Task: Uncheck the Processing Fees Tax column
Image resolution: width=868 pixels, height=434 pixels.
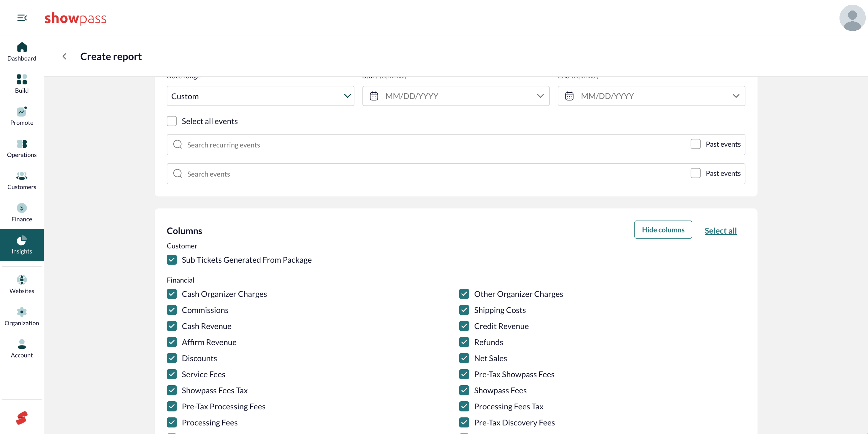Action: point(464,406)
